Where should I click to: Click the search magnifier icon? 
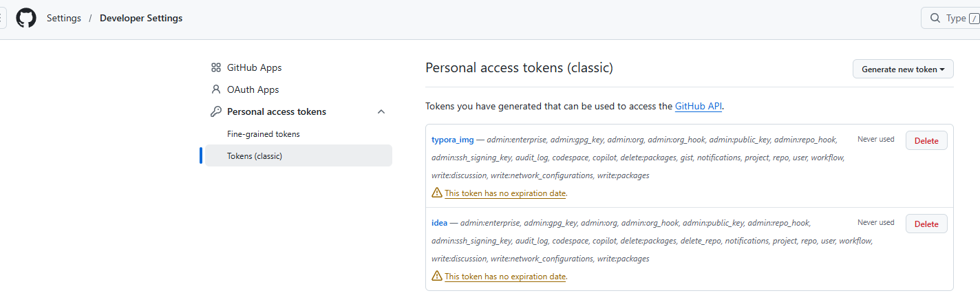coord(935,19)
